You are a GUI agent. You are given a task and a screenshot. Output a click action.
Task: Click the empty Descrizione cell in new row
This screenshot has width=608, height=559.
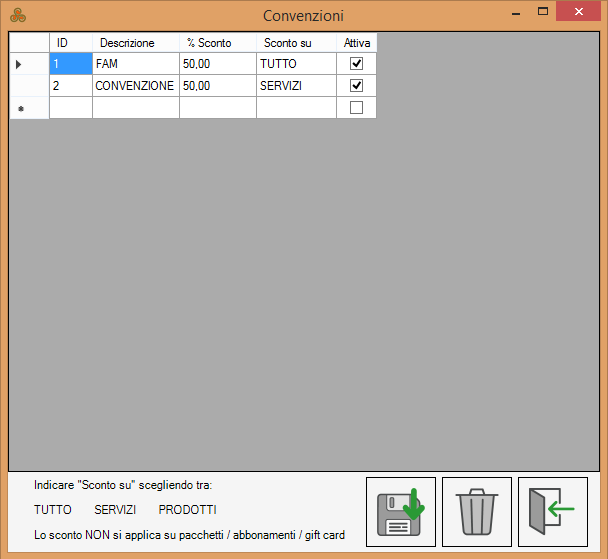(135, 108)
